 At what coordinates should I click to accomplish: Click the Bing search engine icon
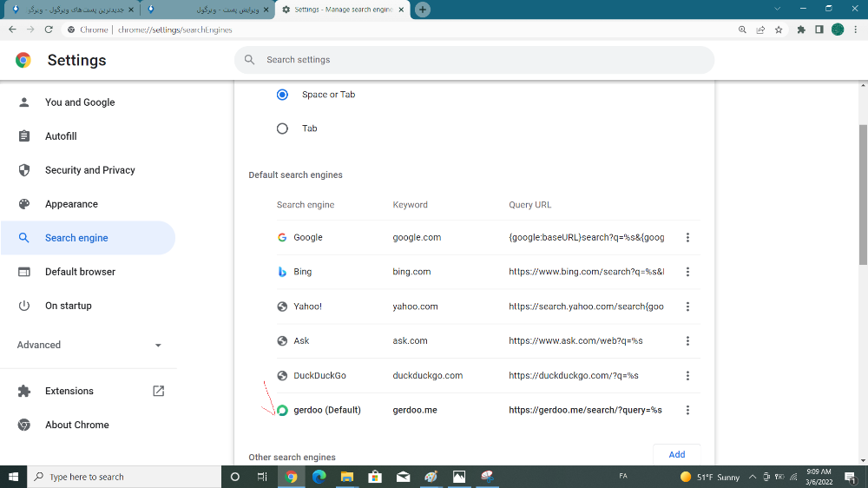click(282, 272)
